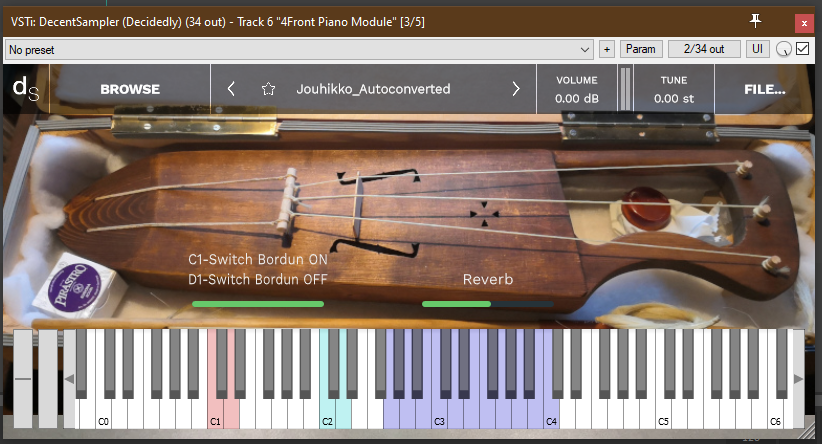Click the UI button
Image resolution: width=822 pixels, height=444 pixels.
tap(758, 49)
